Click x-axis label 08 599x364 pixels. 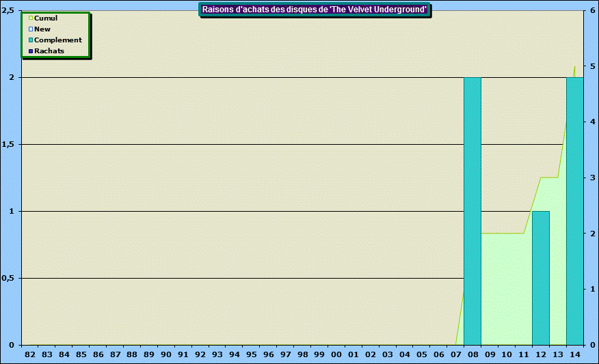tap(473, 354)
